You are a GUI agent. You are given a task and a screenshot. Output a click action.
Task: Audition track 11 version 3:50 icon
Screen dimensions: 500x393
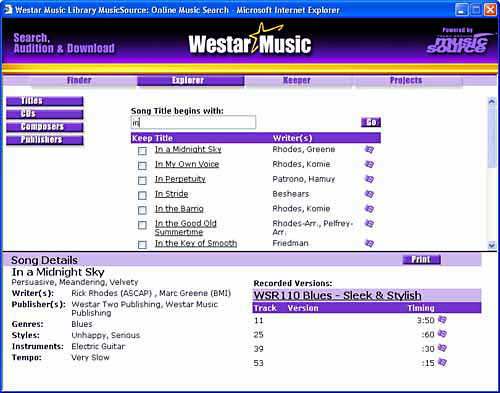coord(442,320)
